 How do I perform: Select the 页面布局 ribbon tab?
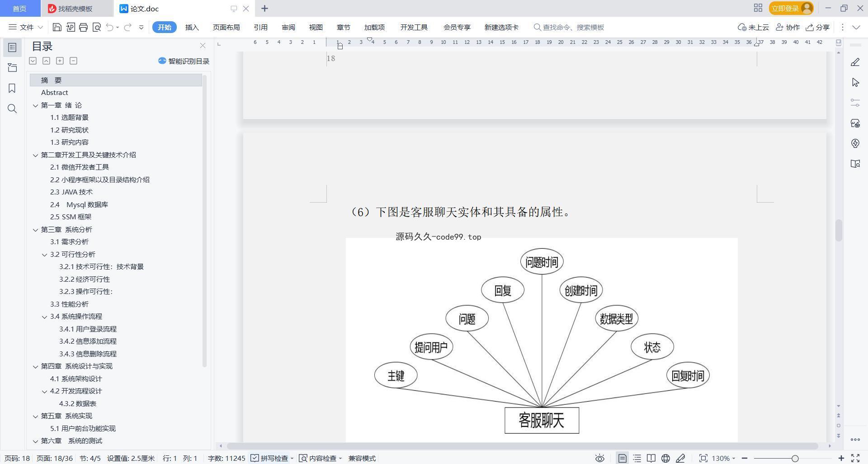point(226,27)
